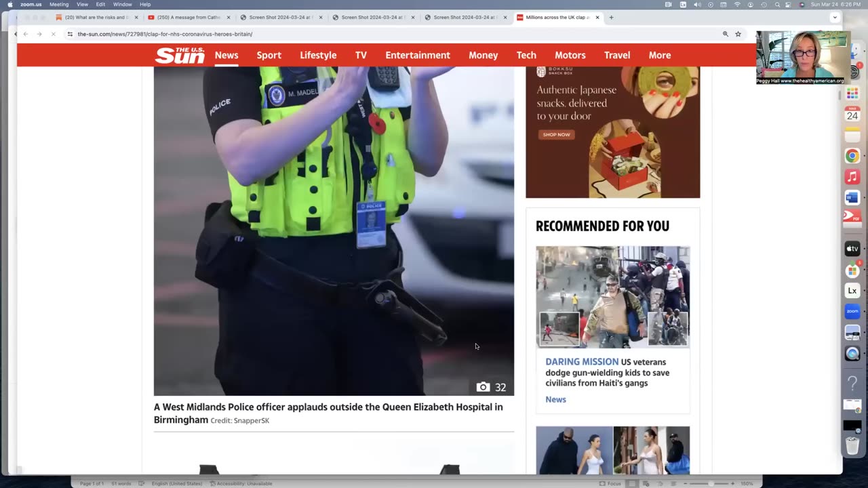Click Word zoom in plus button
Image resolution: width=868 pixels, height=488 pixels.
[732, 483]
